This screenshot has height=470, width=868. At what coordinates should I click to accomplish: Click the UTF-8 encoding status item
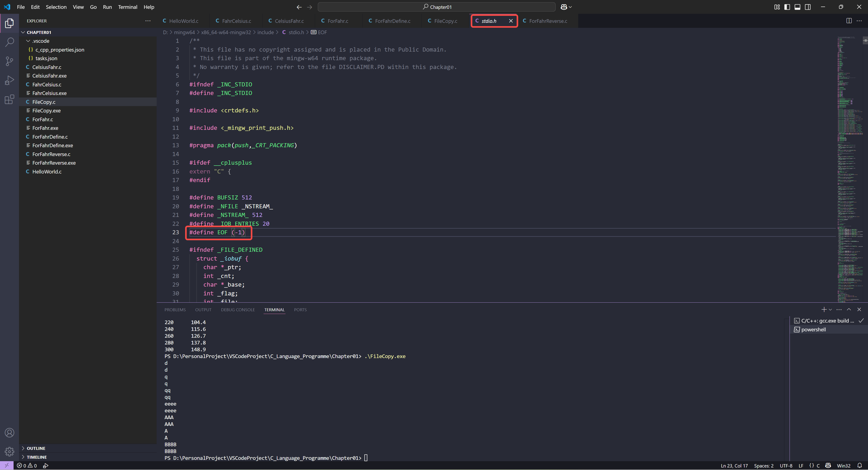(x=786, y=466)
